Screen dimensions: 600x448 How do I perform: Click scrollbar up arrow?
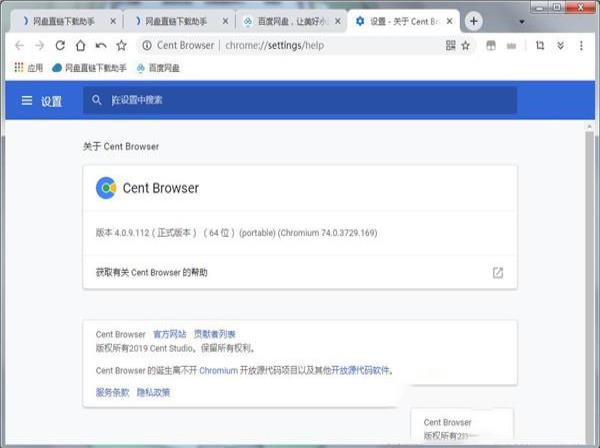[x=589, y=127]
